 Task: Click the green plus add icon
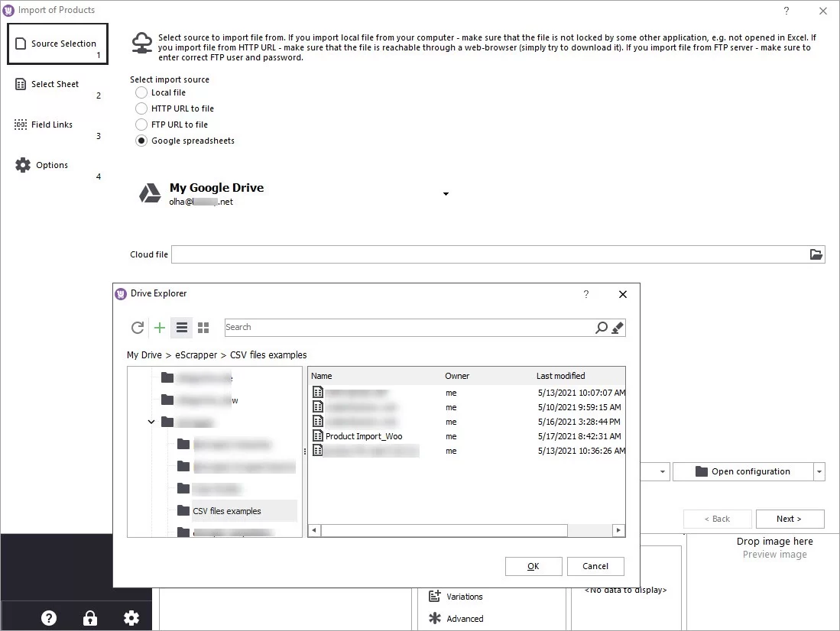click(160, 328)
